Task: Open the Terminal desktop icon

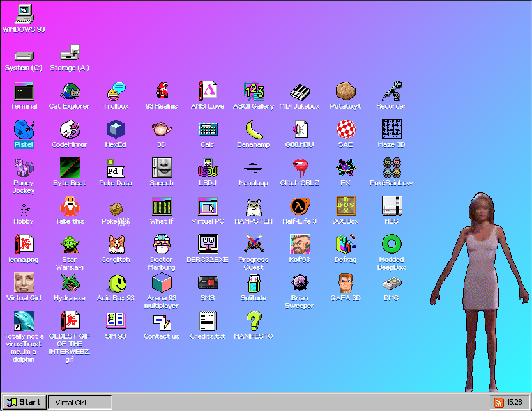Action: coord(24,92)
